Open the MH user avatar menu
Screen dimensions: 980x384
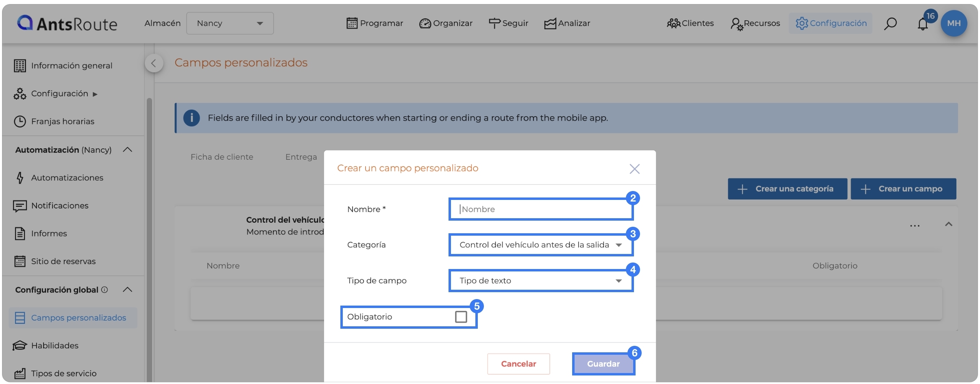coord(954,23)
